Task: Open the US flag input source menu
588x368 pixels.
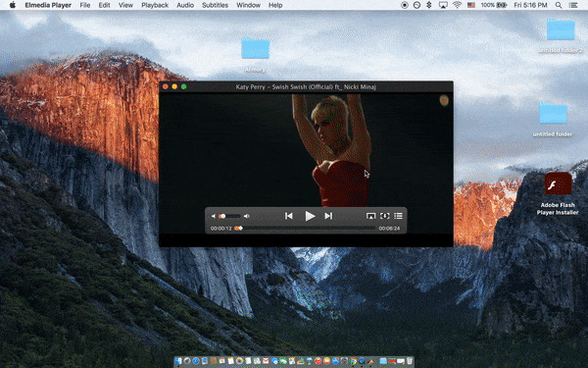Action: click(471, 5)
